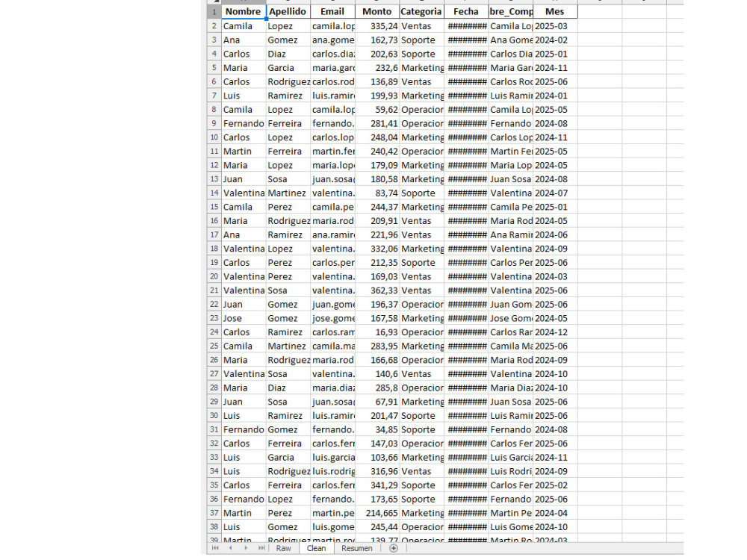Click Monto cell 341,29
The height and width of the screenshot is (560, 747).
pyautogui.click(x=376, y=485)
